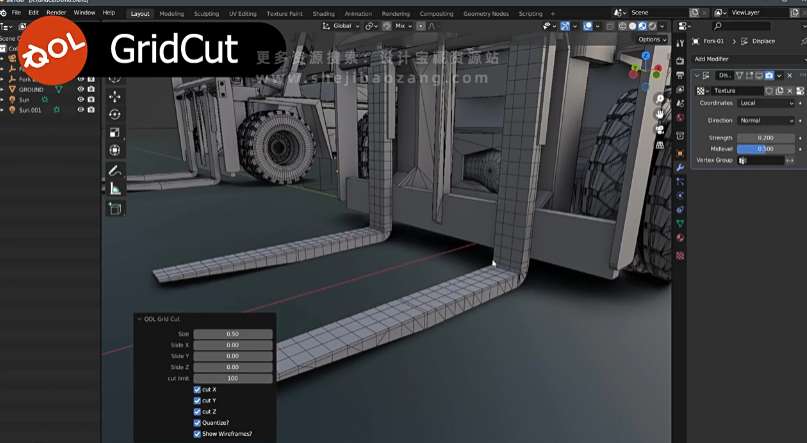Image resolution: width=807 pixels, height=443 pixels.
Task: Open the Output properties tab
Action: click(x=680, y=75)
